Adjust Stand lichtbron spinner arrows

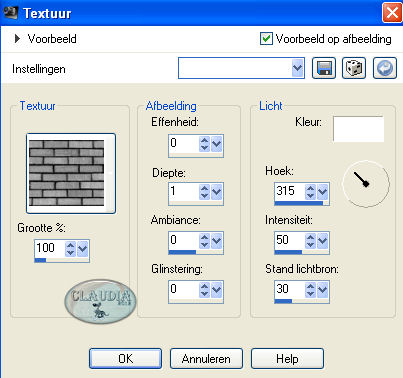pyautogui.click(x=310, y=290)
